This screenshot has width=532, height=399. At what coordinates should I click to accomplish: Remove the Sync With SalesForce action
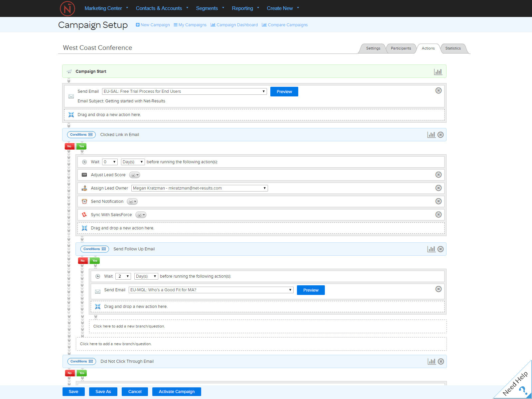point(438,215)
